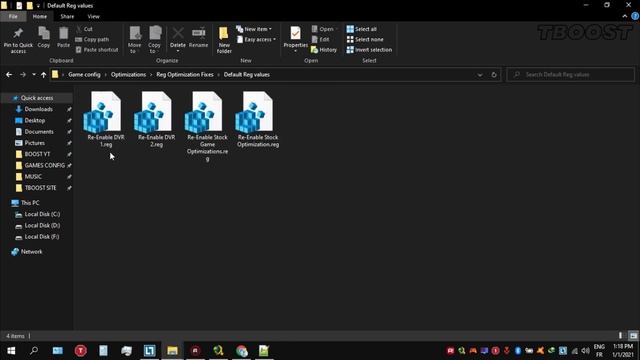Navigate to Reg Optimization Fixes breadcrumb
Viewport: 640px width, 360px height.
[x=184, y=75]
